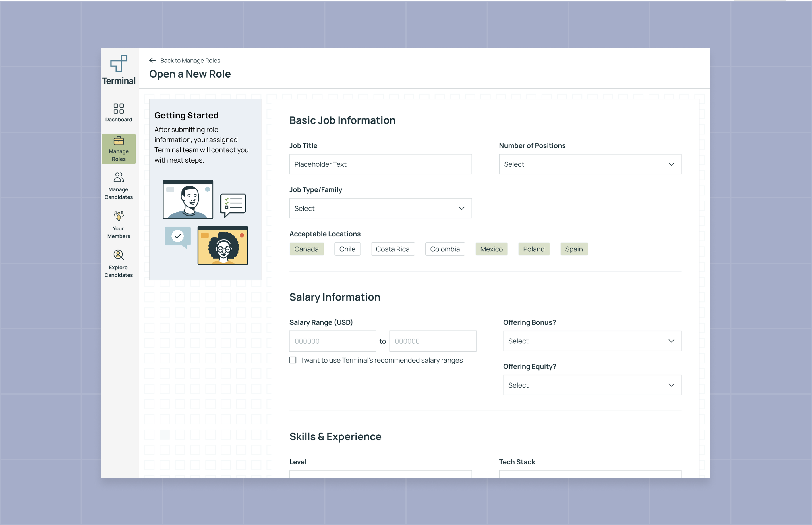Screen dimensions: 812x525
Task: Select the Chile location chip
Action: pos(347,249)
